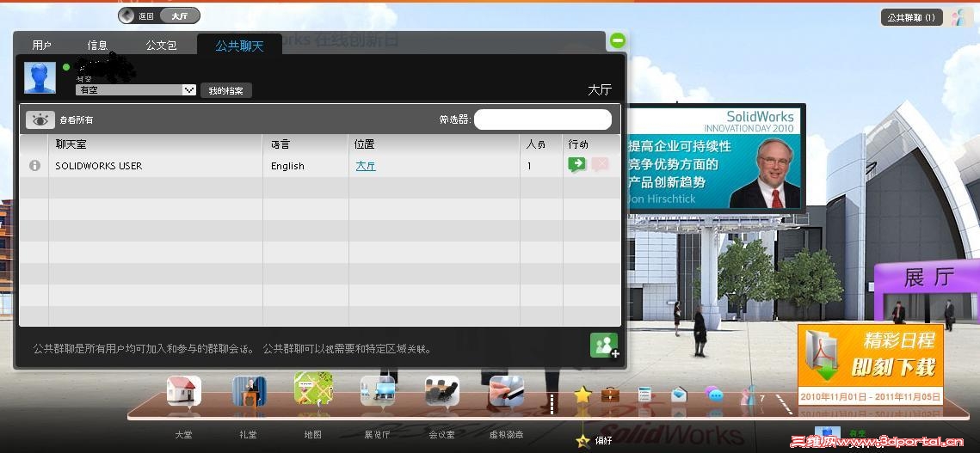Open the 展览厅 exhibition hall icon
Image resolution: width=980 pixels, height=453 pixels.
(378, 391)
